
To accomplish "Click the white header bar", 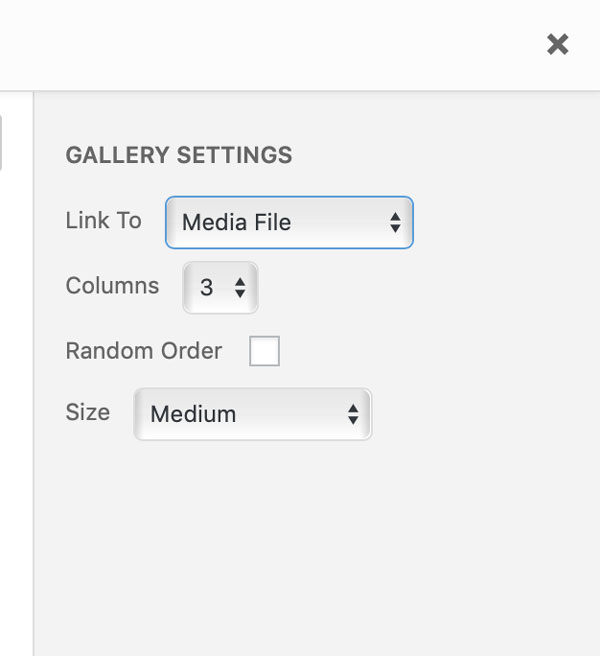I will 280,44.
